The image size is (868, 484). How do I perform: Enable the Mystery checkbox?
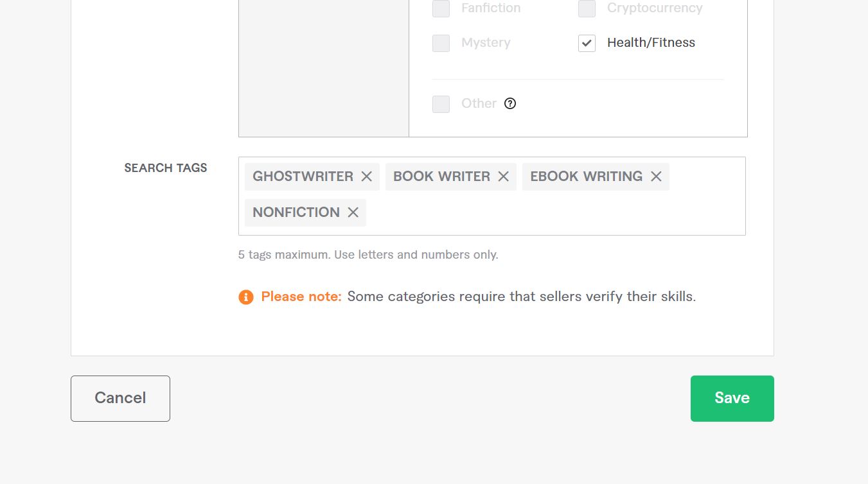441,43
